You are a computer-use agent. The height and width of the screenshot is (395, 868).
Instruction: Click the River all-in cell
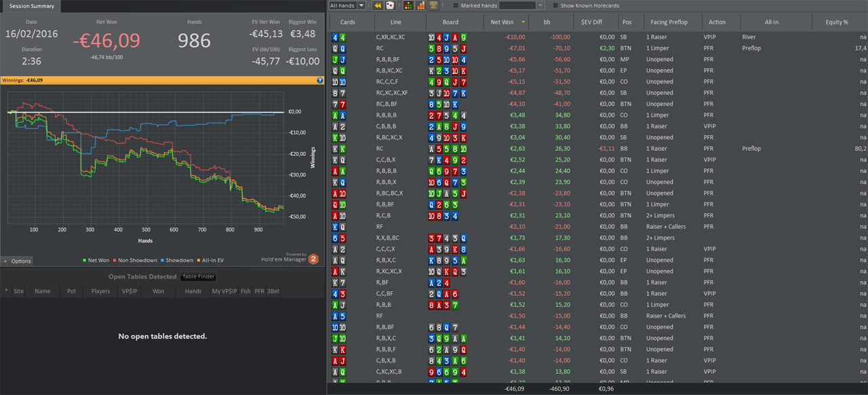click(749, 37)
